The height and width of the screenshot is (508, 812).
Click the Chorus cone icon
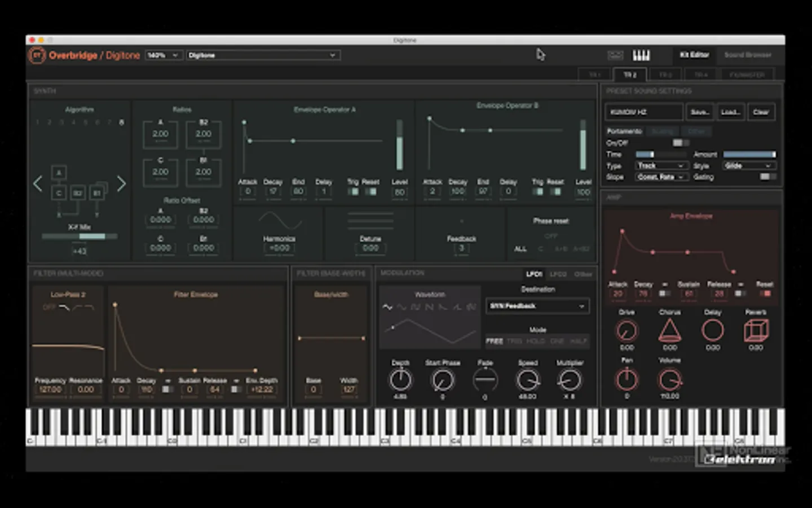pyautogui.click(x=669, y=330)
